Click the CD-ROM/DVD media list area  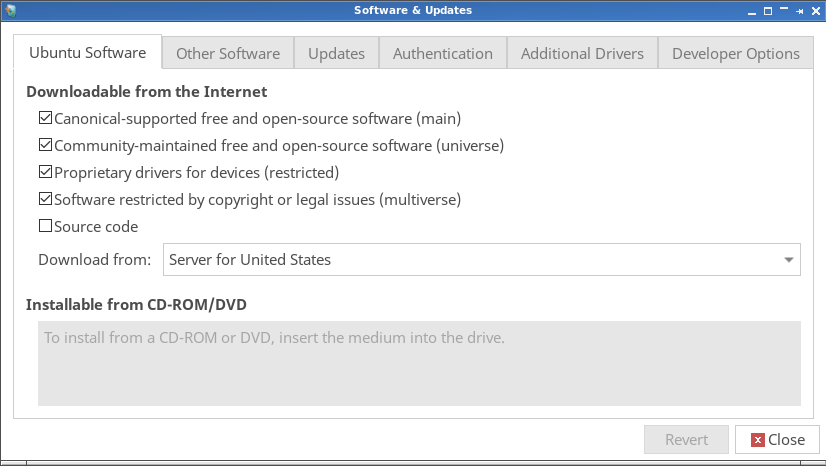[x=419, y=363]
